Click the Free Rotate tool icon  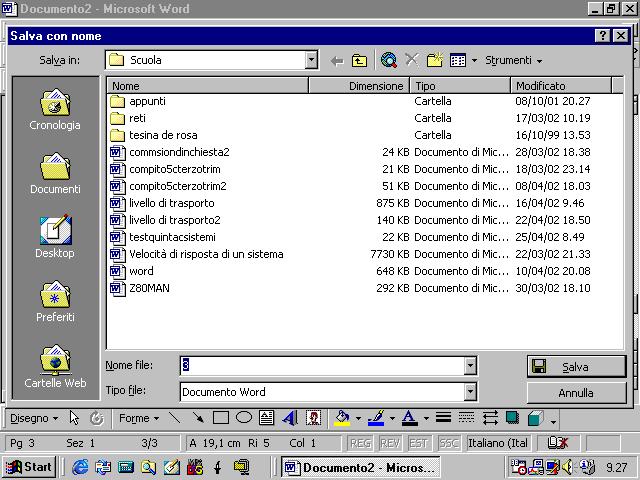97,418
